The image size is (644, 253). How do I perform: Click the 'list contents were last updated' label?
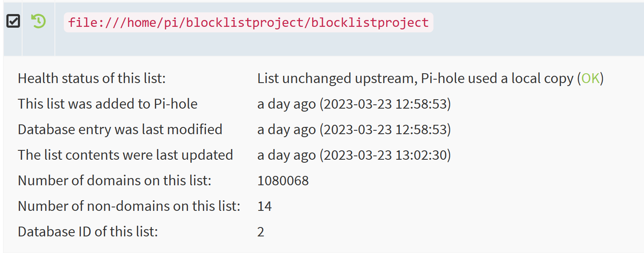(x=125, y=155)
